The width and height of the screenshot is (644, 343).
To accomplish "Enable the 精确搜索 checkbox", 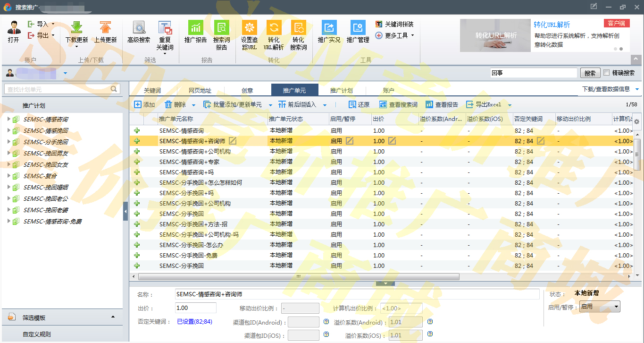I will [x=607, y=73].
